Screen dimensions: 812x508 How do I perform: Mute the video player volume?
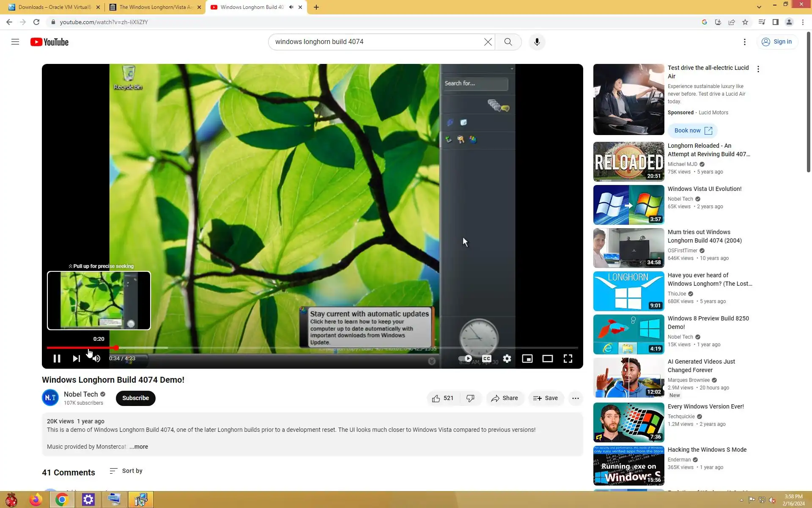pyautogui.click(x=96, y=359)
